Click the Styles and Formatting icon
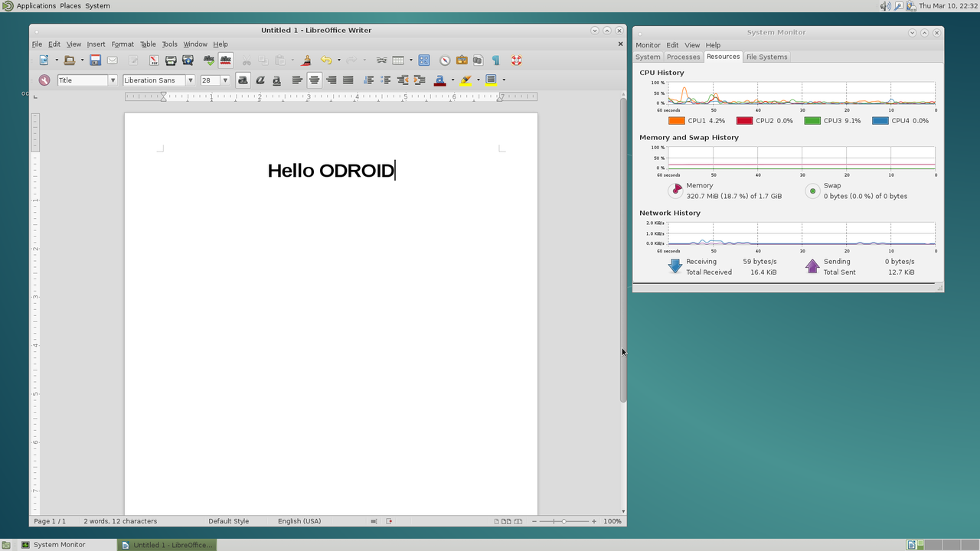This screenshot has height=551, width=980. 44,80
